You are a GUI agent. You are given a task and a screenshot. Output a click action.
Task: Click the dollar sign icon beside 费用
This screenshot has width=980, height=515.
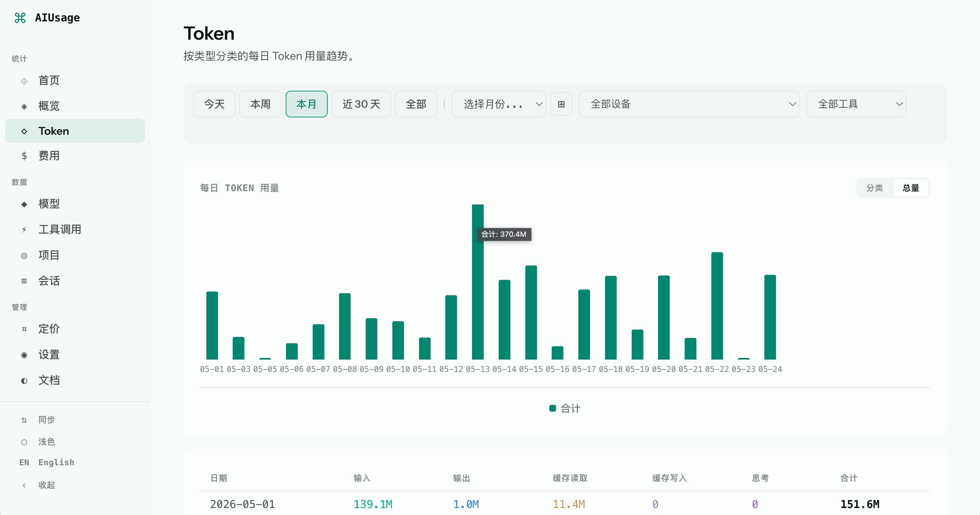pyautogui.click(x=24, y=156)
